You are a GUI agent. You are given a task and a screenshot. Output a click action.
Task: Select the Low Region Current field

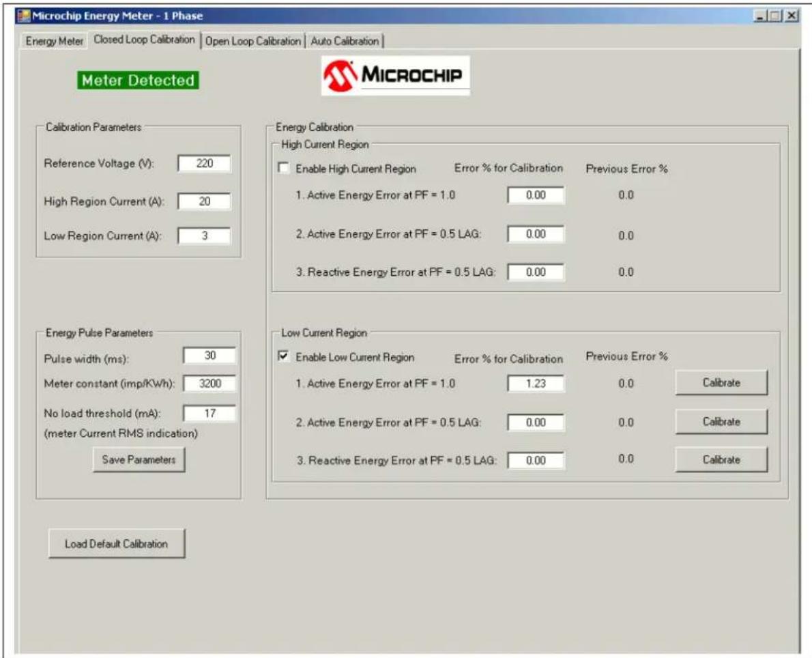[205, 235]
